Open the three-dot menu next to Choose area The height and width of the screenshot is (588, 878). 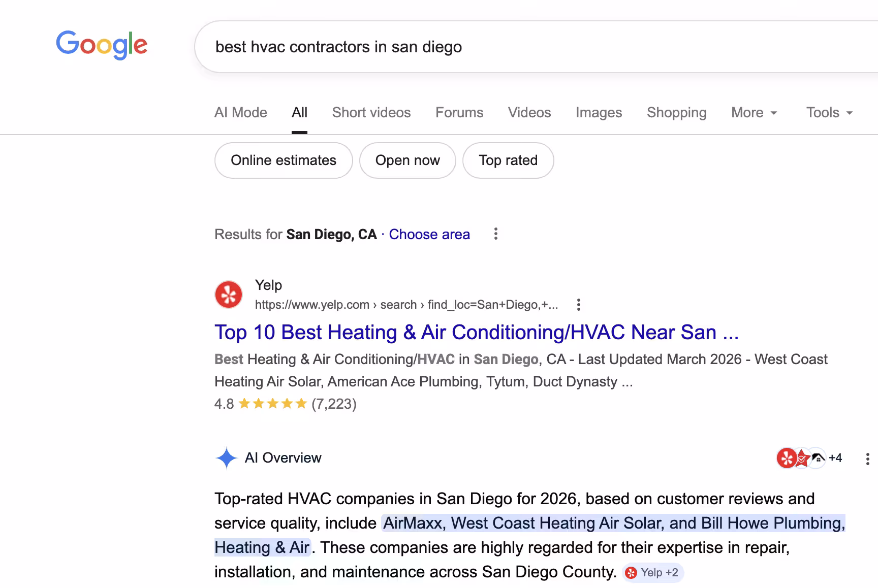(x=496, y=234)
